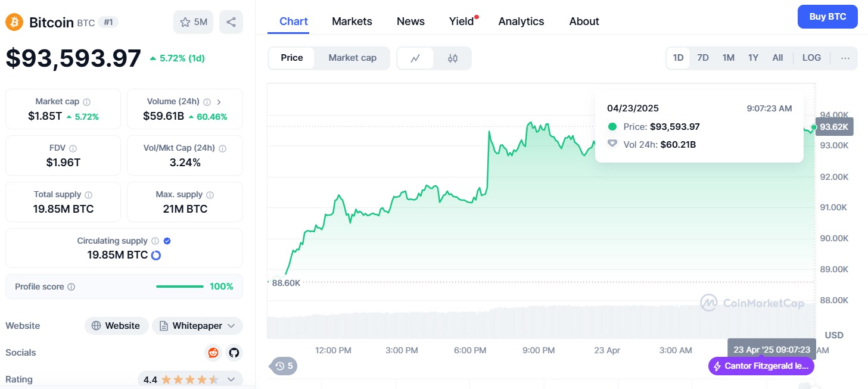This screenshot has width=868, height=389.
Task: Click the history events badge with 5
Action: click(284, 366)
